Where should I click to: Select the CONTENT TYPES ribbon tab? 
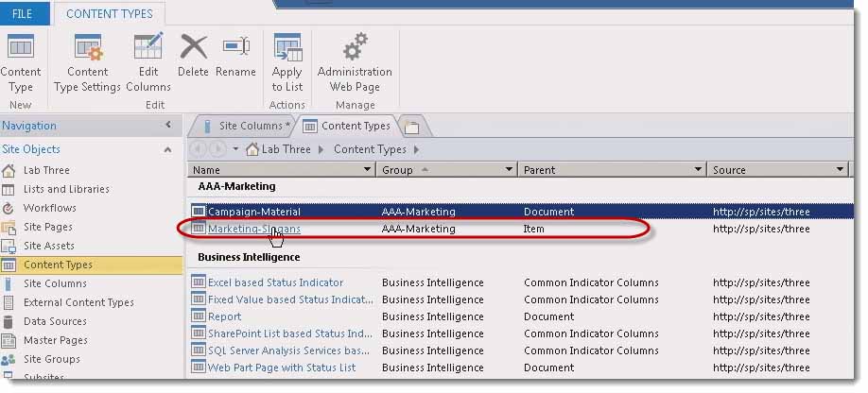click(x=109, y=14)
